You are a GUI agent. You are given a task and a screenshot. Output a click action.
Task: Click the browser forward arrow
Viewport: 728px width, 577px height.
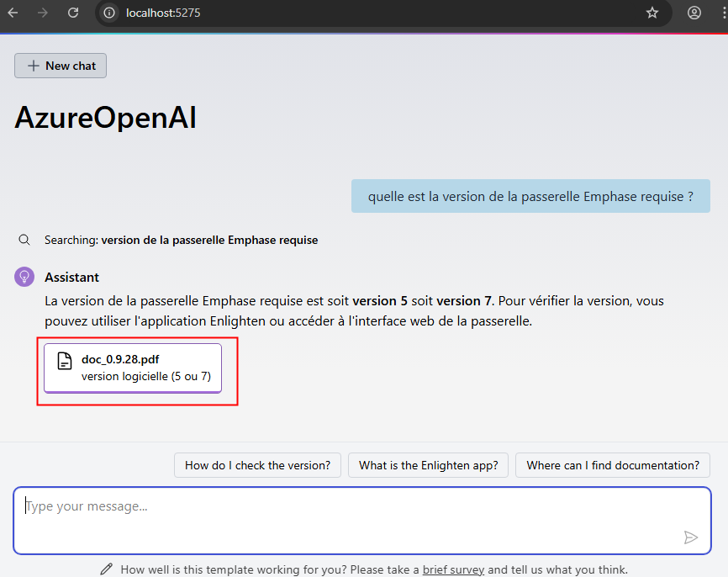point(43,13)
